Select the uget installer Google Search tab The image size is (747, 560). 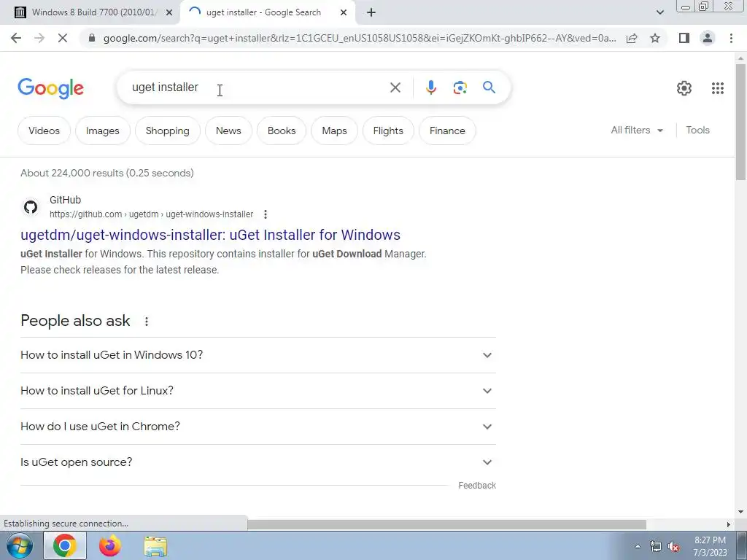[x=263, y=12]
